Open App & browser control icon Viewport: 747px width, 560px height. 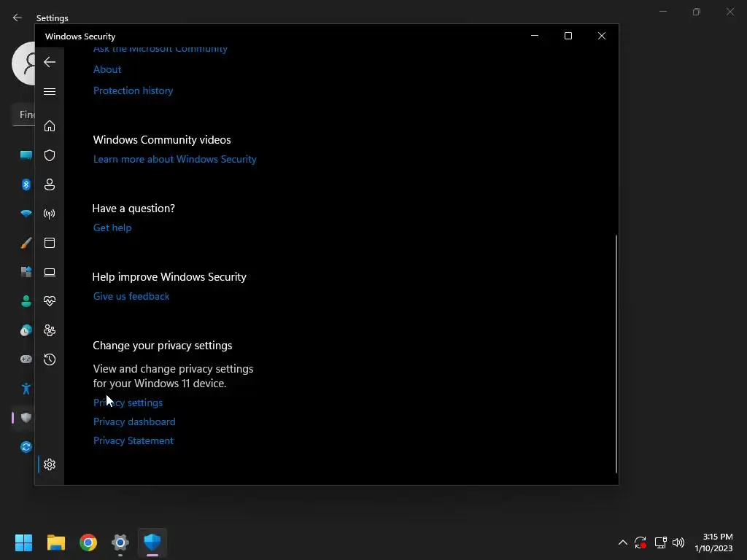tap(50, 243)
